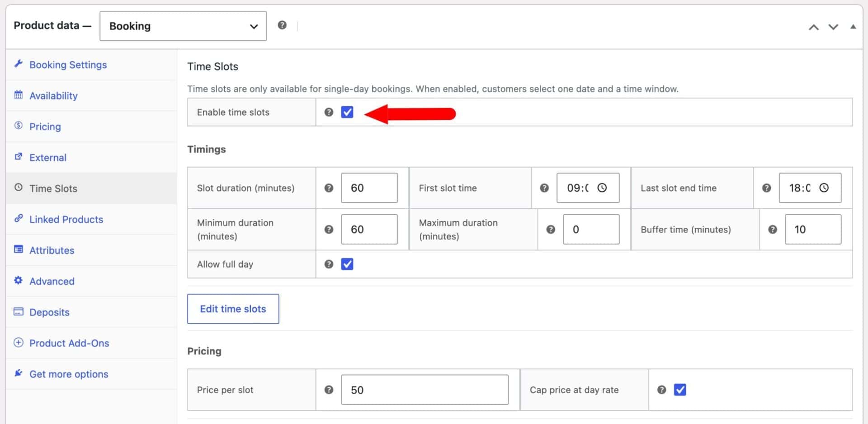Go to the Product Add-Ons tab
This screenshot has height=424, width=868.
coord(91,343)
